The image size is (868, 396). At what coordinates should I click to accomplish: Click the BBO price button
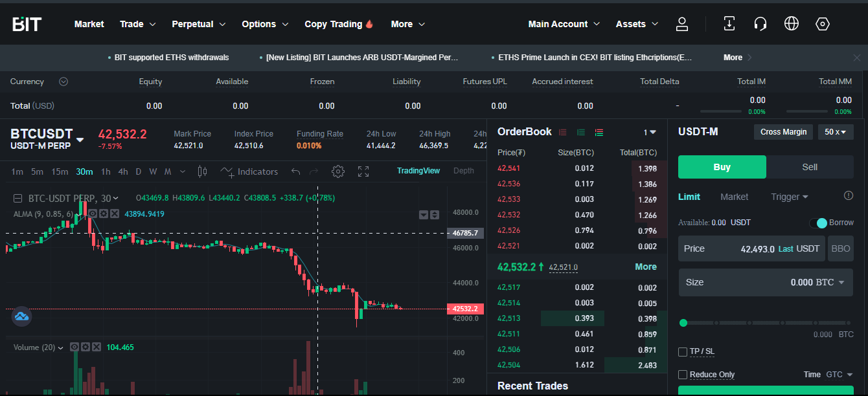[841, 248]
